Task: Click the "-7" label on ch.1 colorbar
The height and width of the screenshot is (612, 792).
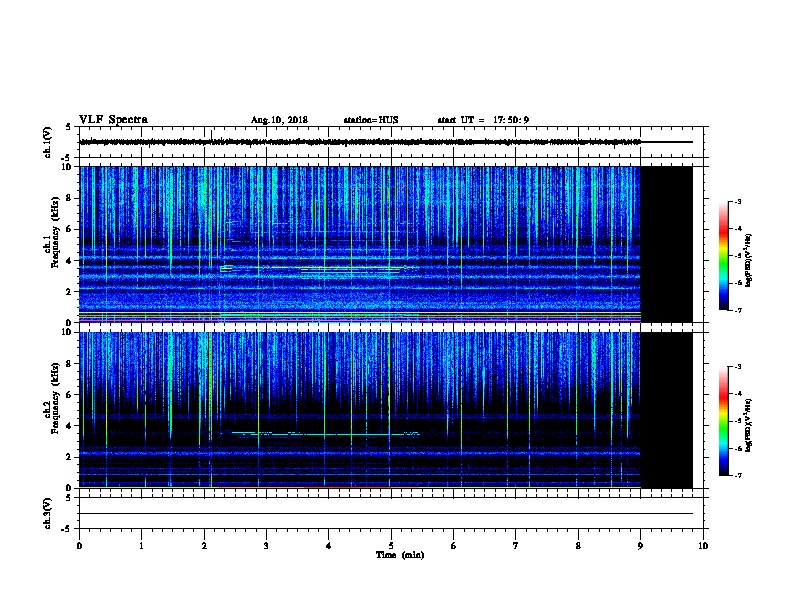Action: point(737,310)
